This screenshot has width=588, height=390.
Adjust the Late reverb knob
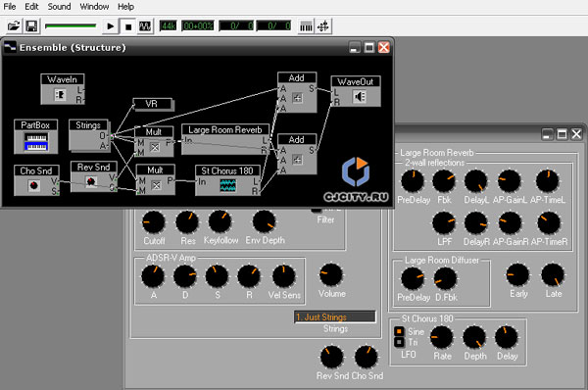(553, 275)
